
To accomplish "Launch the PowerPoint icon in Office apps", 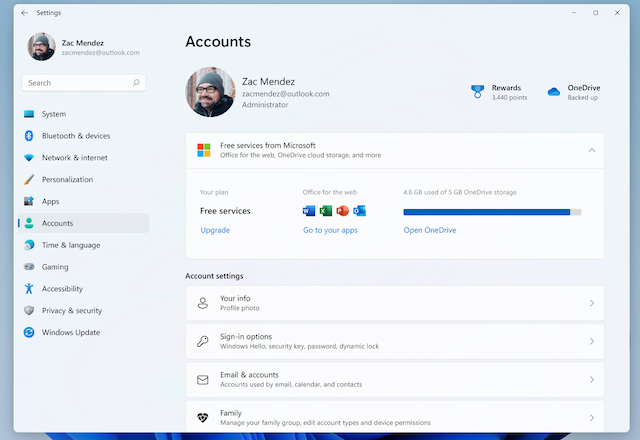I will [x=342, y=211].
